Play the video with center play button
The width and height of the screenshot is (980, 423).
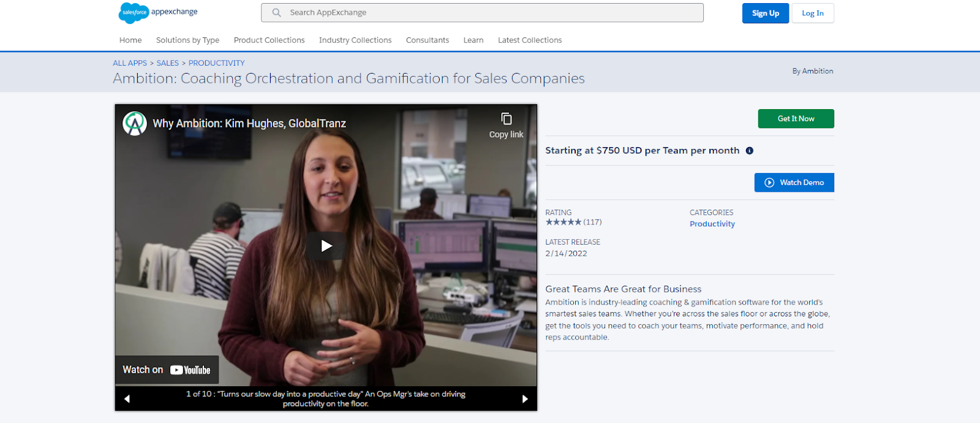click(326, 246)
